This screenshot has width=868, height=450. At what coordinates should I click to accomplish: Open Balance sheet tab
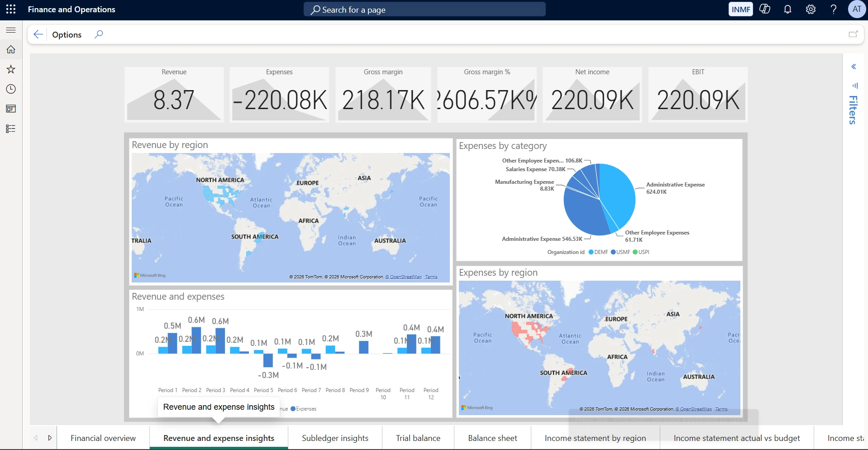[x=492, y=438]
